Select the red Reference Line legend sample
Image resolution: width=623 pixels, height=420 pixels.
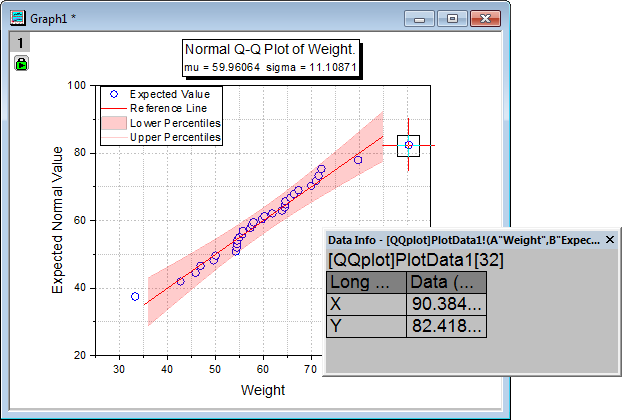pos(114,108)
